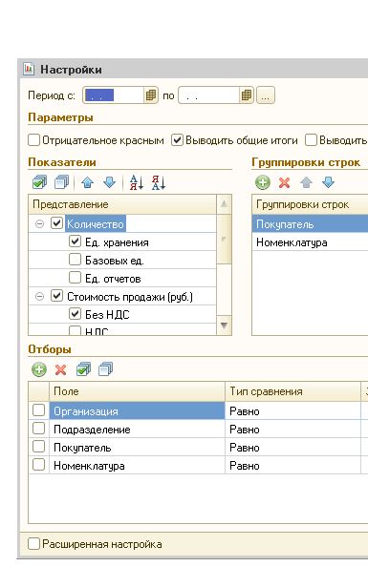Delete row grouping with red cross
The height and width of the screenshot is (588, 368).
pyautogui.click(x=284, y=182)
